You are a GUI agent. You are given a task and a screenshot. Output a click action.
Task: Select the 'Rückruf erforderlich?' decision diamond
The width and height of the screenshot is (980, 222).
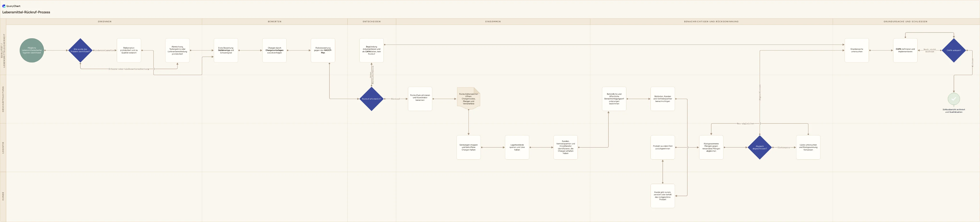tap(371, 99)
